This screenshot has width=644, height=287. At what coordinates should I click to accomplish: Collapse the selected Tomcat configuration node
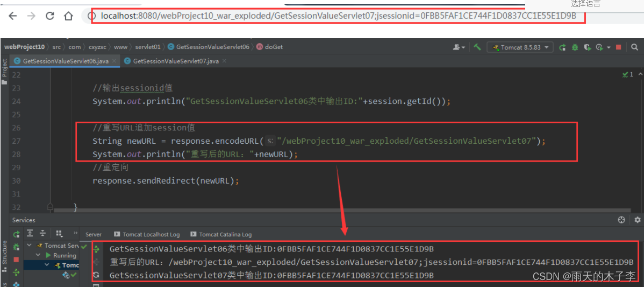46,265
